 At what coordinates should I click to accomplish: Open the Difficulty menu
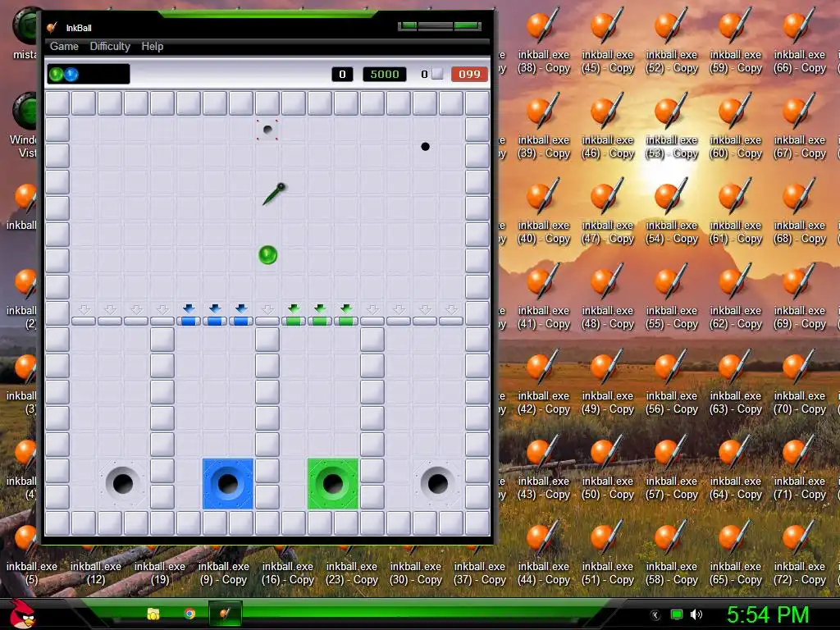click(110, 46)
